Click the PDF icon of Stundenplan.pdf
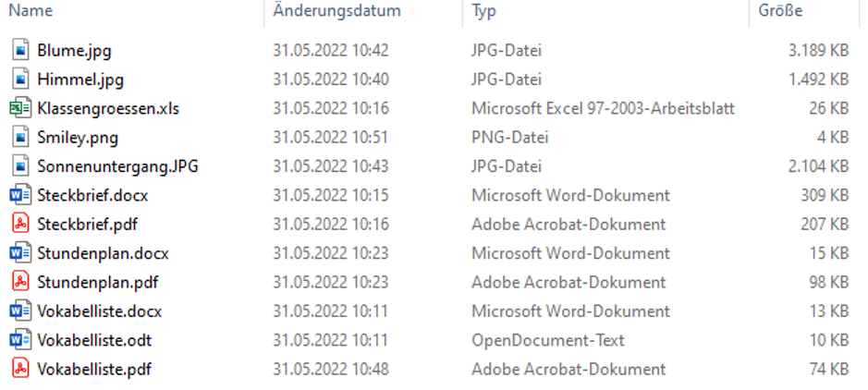The height and width of the screenshot is (390, 868). (20, 282)
